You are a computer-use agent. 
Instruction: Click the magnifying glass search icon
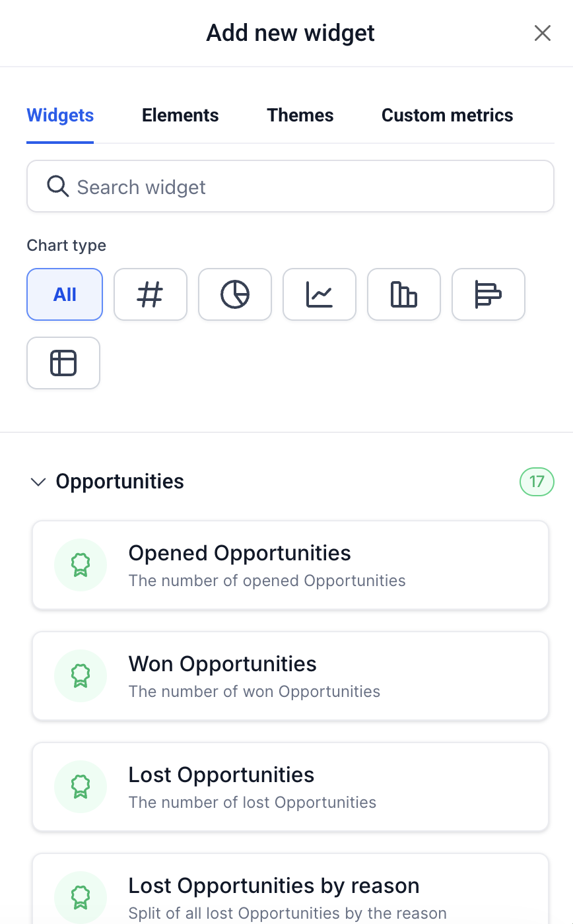click(58, 187)
